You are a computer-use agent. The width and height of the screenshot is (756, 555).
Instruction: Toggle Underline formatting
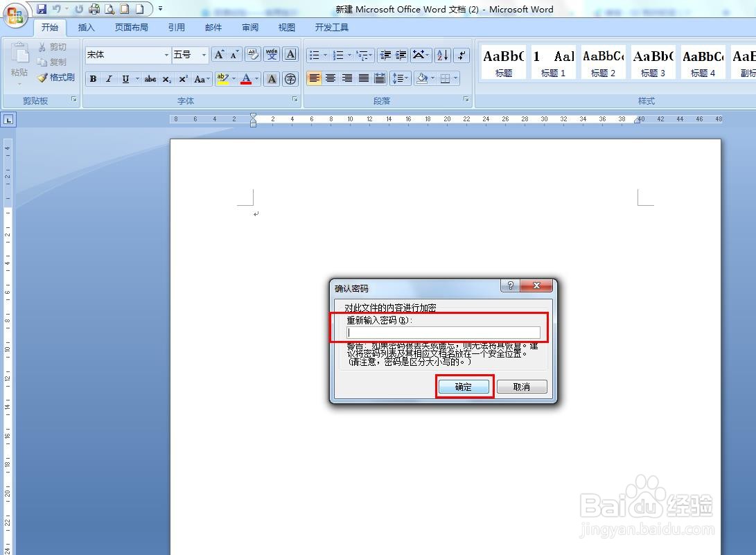tap(125, 78)
